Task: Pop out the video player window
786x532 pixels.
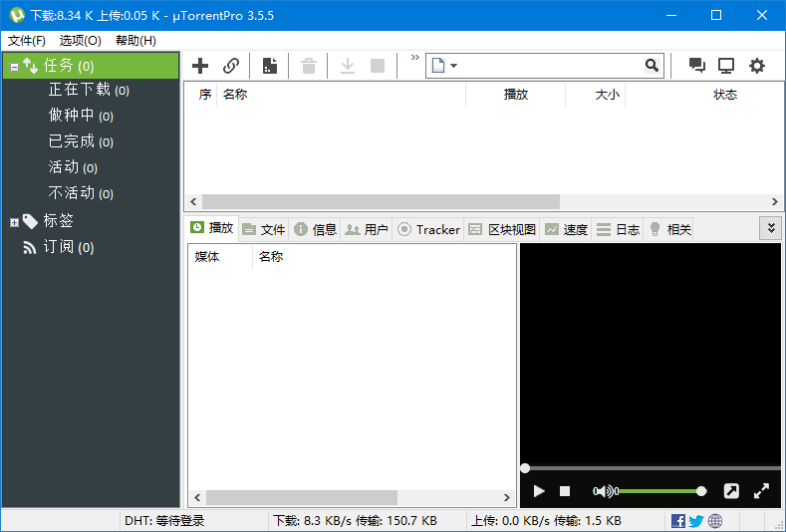Action: [x=731, y=491]
